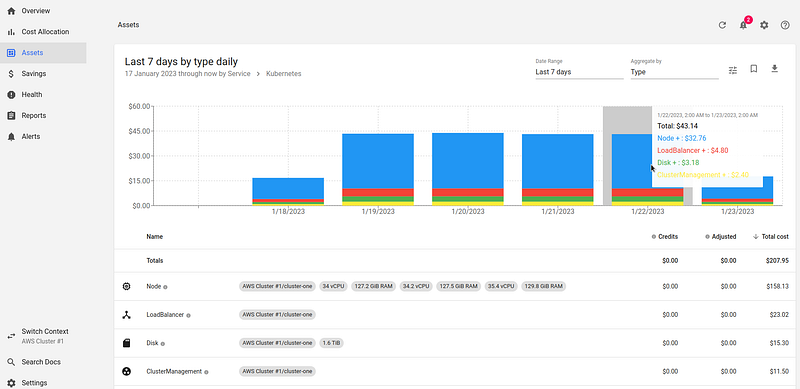The image size is (800, 389).
Task: Click the 35.4 vCPU chip
Action: [x=501, y=286]
